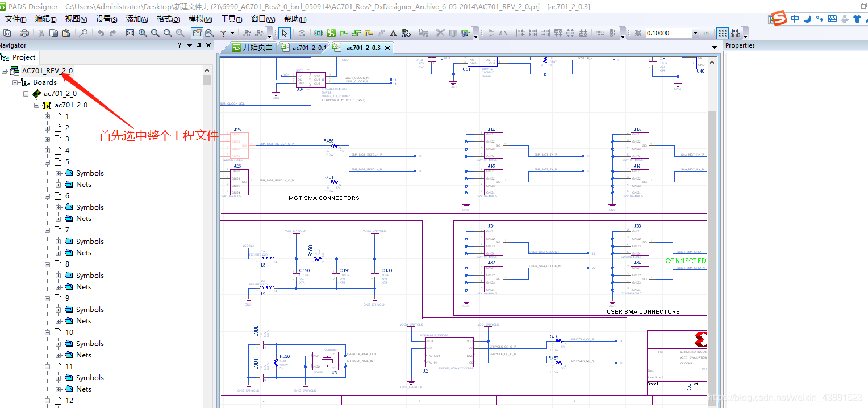This screenshot has width=868, height=408.
Task: Click the Undo arrow icon
Action: 101,33
